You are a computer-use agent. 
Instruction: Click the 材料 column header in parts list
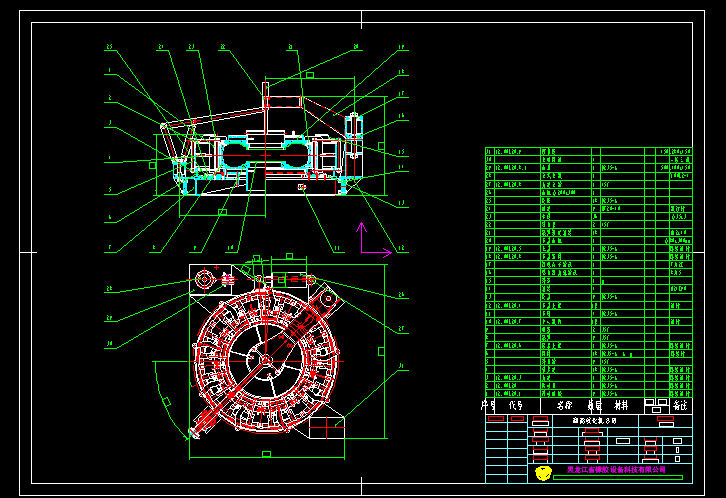[x=621, y=406]
